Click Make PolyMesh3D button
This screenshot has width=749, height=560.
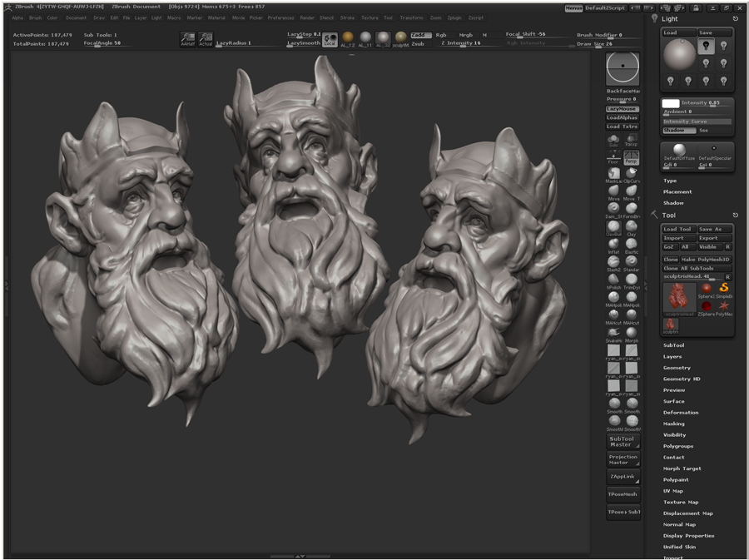[x=706, y=260]
